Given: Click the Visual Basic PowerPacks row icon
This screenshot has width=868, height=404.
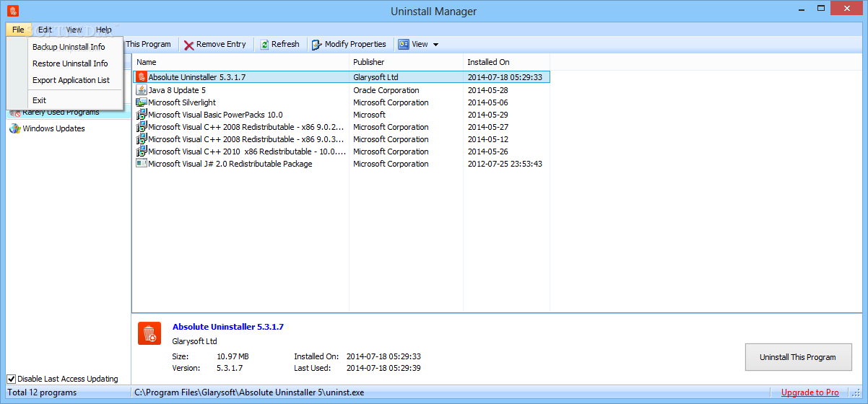Looking at the screenshot, I should point(142,115).
